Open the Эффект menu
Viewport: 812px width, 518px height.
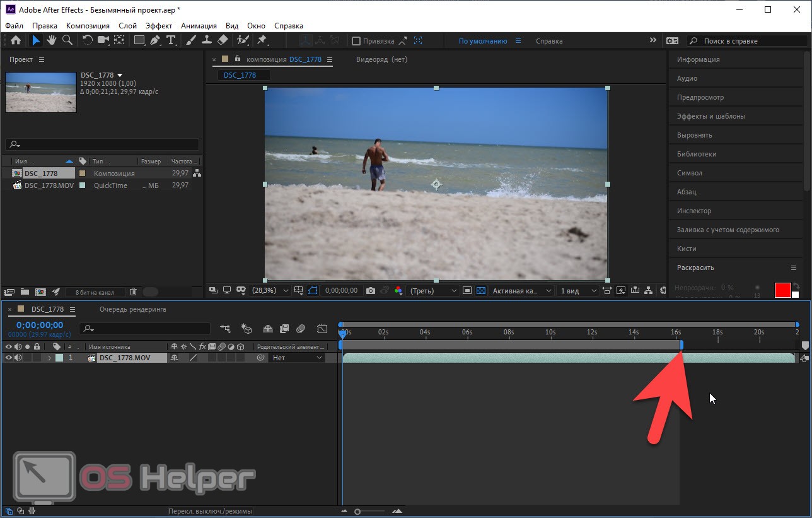[159, 26]
